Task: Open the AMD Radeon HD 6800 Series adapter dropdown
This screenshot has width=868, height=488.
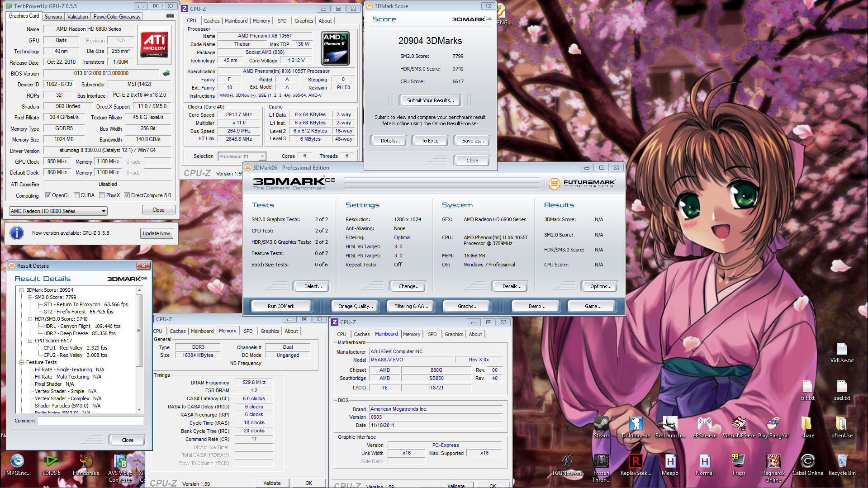Action: (58, 211)
